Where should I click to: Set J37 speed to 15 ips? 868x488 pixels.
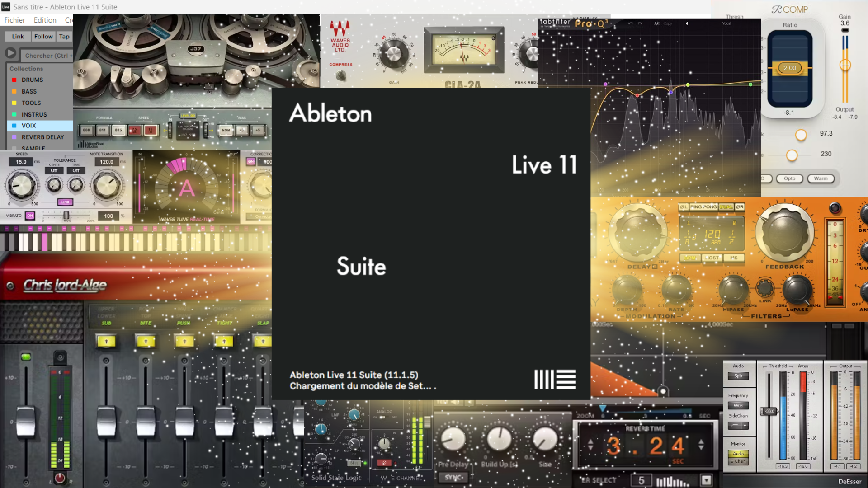click(151, 130)
